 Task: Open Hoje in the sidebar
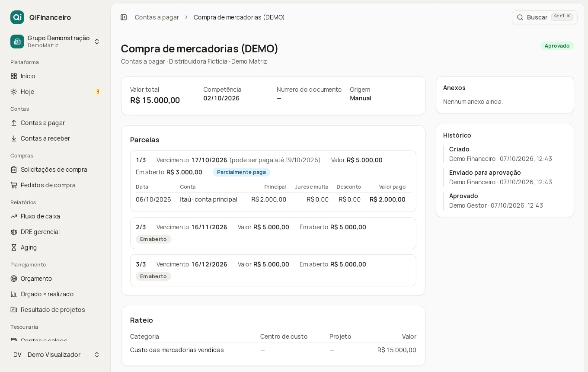[55, 92]
